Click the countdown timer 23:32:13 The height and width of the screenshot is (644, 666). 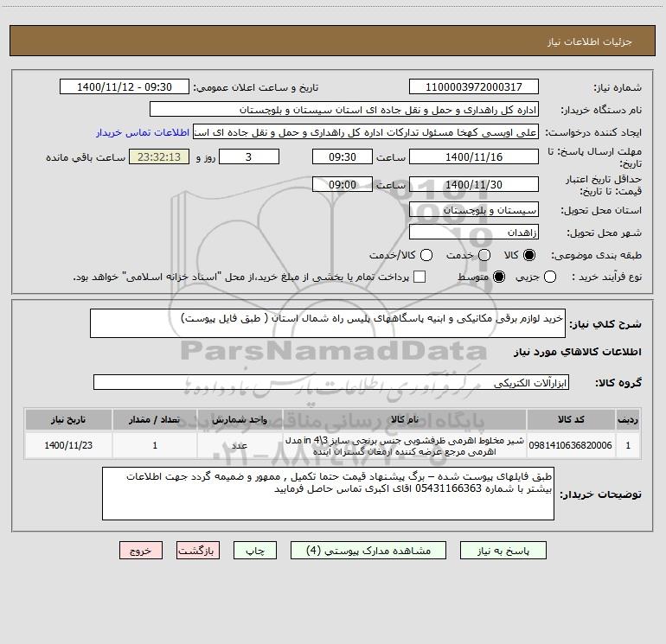(159, 156)
